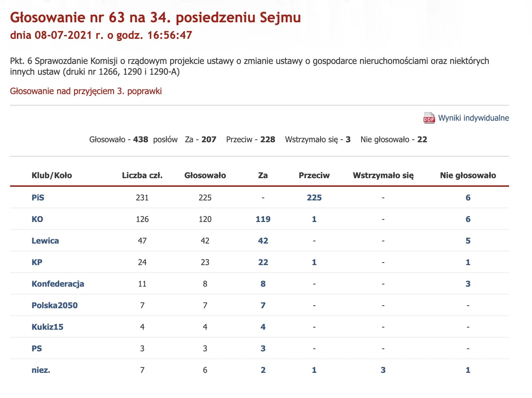Click Konfederacja's 3 Nie głosowało number
The width and height of the screenshot is (532, 398).
[x=468, y=284]
